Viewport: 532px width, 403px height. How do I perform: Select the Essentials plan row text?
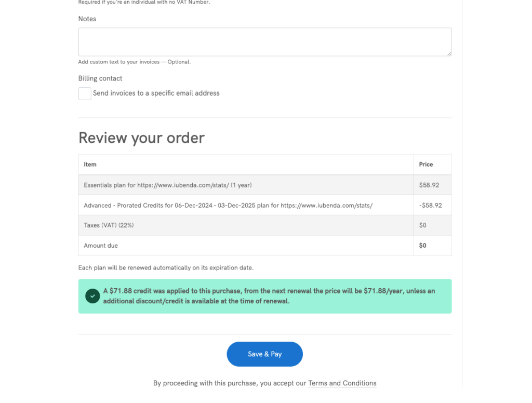click(168, 185)
